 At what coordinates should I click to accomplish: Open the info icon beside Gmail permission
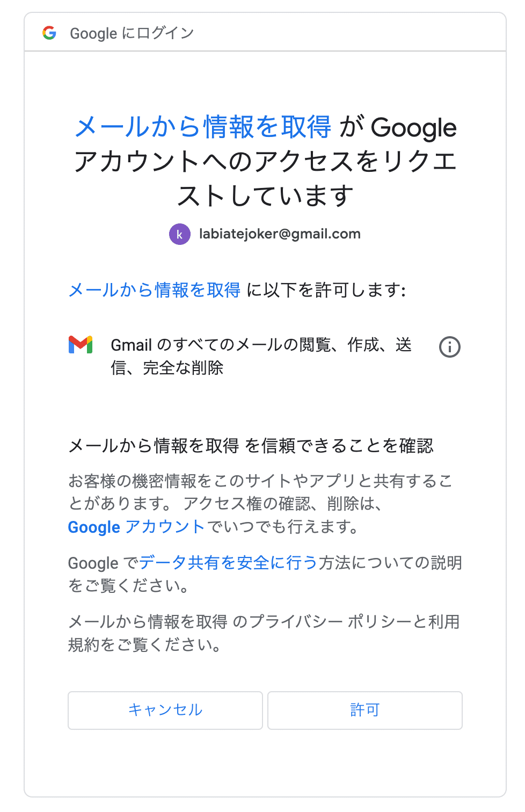[450, 347]
